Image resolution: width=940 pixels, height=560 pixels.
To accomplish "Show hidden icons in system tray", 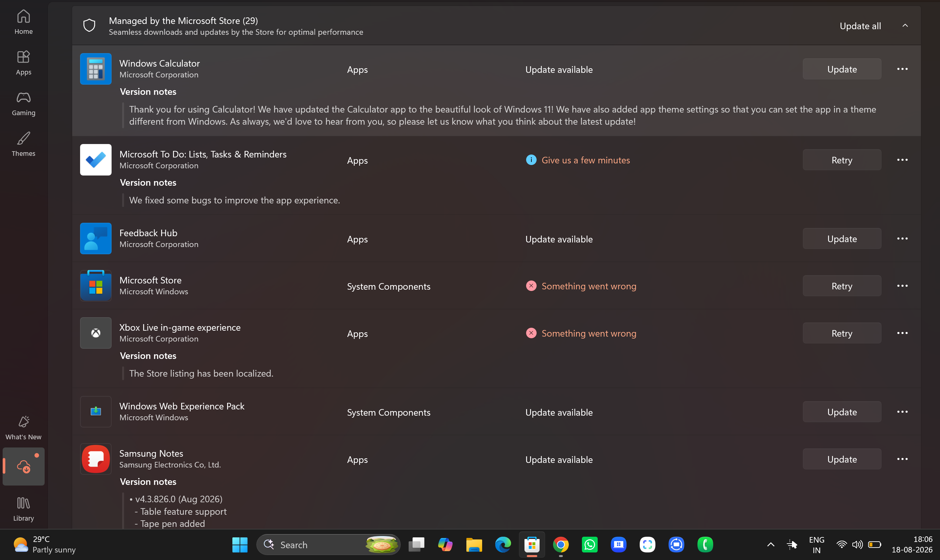I will [x=771, y=545].
